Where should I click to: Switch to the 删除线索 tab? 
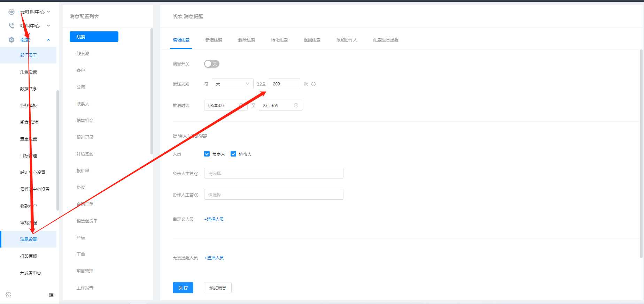247,40
